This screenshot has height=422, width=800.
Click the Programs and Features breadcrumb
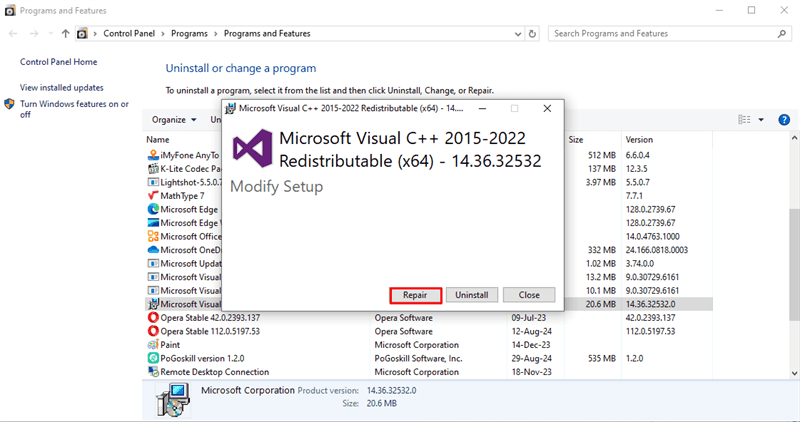pos(267,34)
